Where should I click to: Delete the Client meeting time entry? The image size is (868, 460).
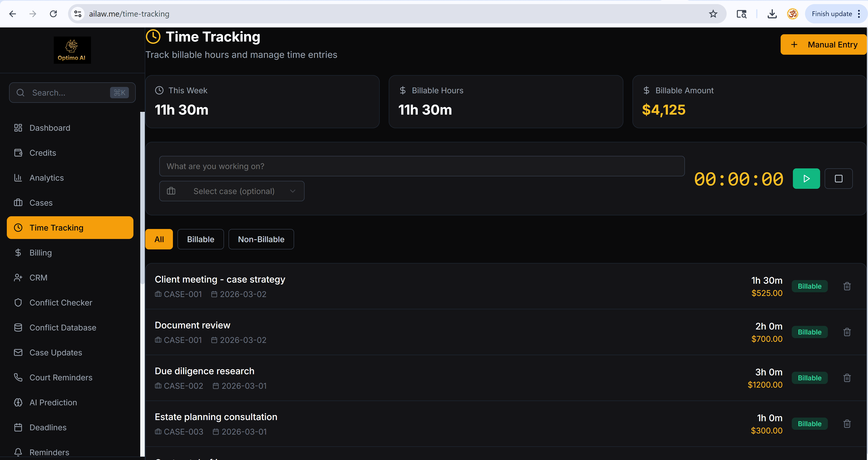pos(847,286)
